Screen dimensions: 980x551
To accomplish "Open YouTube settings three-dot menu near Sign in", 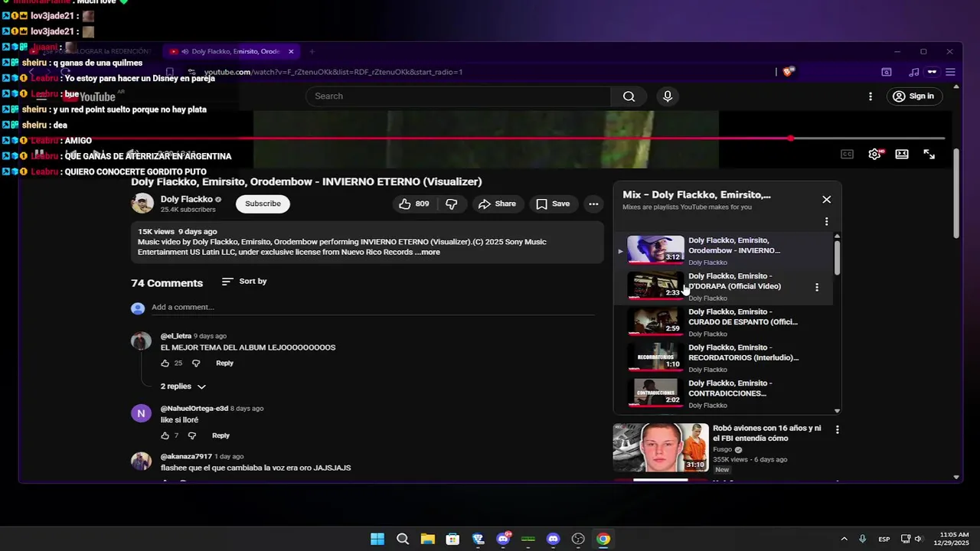I will pyautogui.click(x=870, y=96).
